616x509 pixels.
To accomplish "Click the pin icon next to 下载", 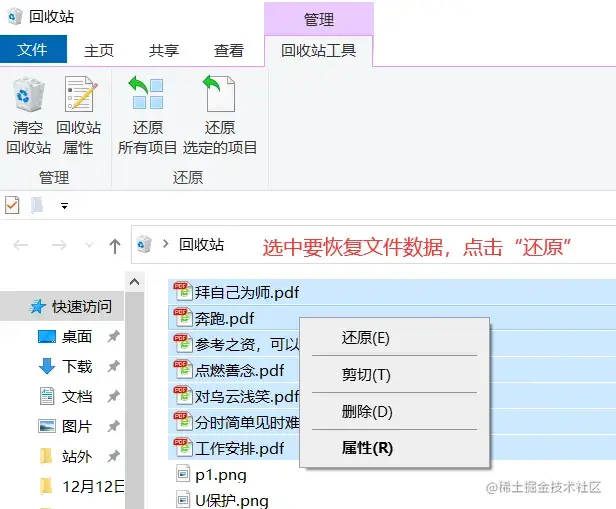I will tap(114, 366).
